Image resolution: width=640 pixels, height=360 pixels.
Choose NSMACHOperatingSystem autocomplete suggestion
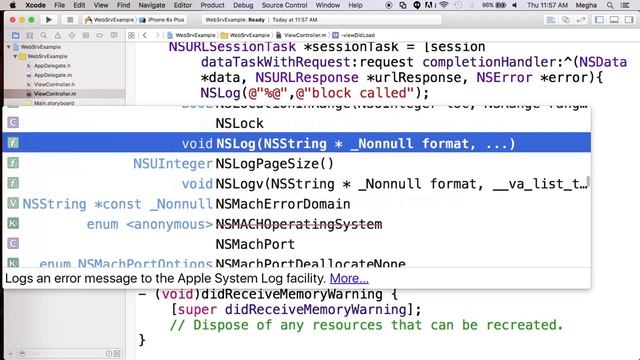click(x=297, y=224)
